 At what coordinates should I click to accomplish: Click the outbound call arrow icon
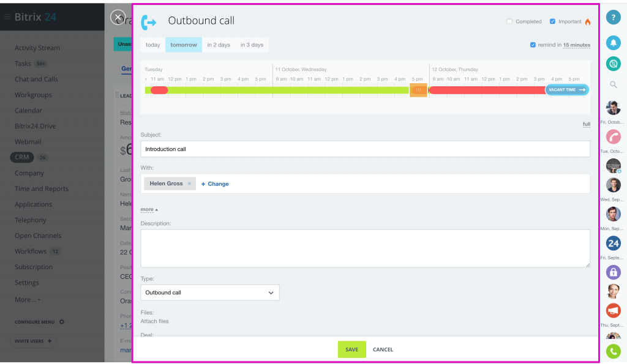click(149, 23)
